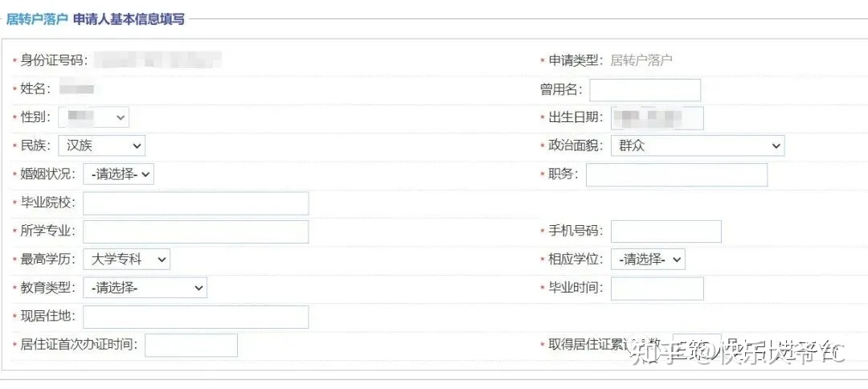
Task: Click the 曾用名 input field
Action: point(645,90)
